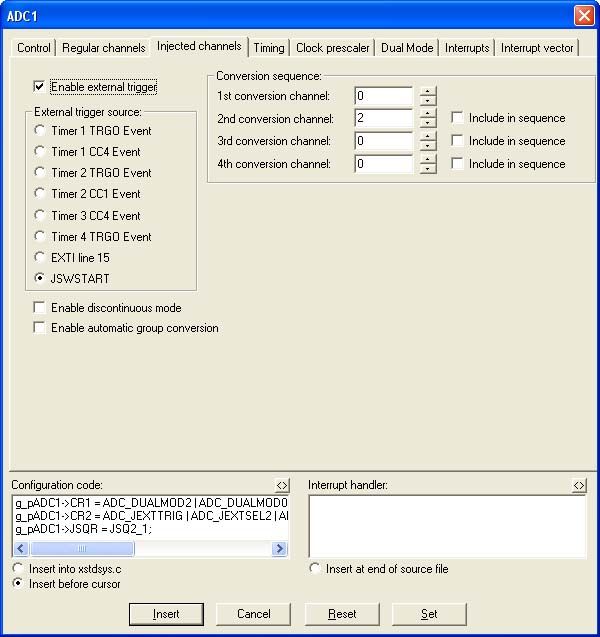This screenshot has height=637, width=600.
Task: Expand the Configuration code view
Action: pos(282,485)
